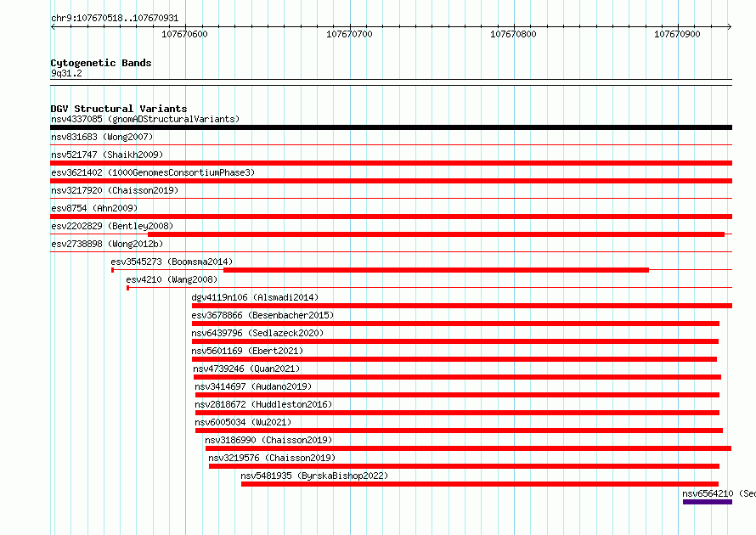Click the red bar under nsv5481935
756x535 pixels.
480,484
